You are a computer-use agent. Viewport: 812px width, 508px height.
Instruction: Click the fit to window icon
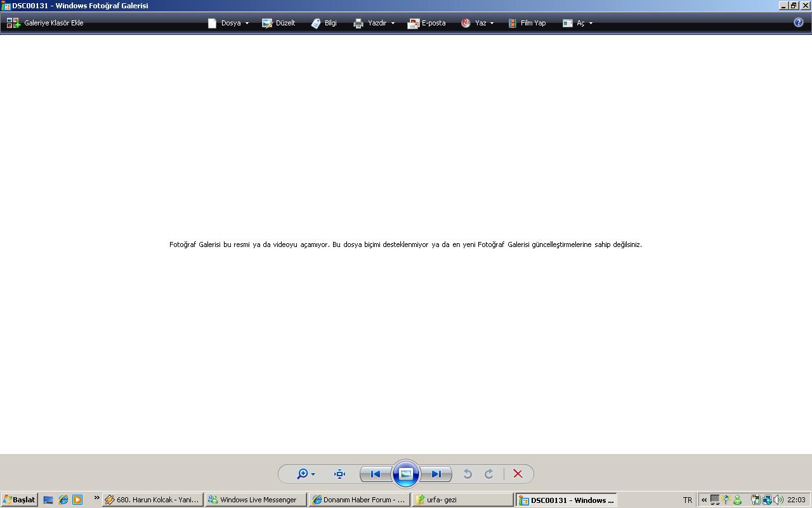point(340,474)
